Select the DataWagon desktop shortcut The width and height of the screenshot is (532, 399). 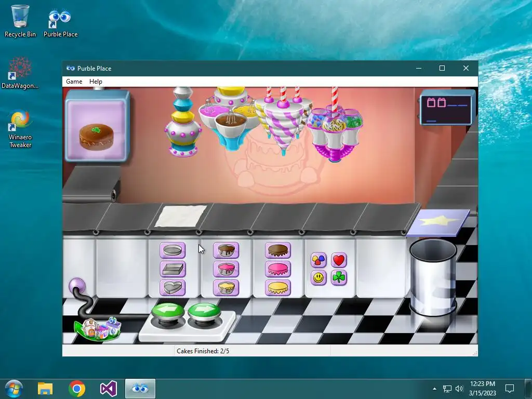[x=20, y=73]
